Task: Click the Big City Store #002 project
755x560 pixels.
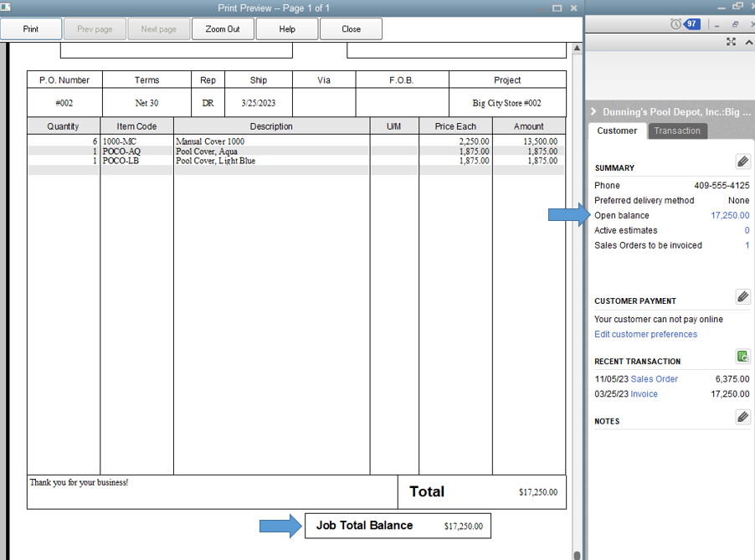Action: point(506,103)
